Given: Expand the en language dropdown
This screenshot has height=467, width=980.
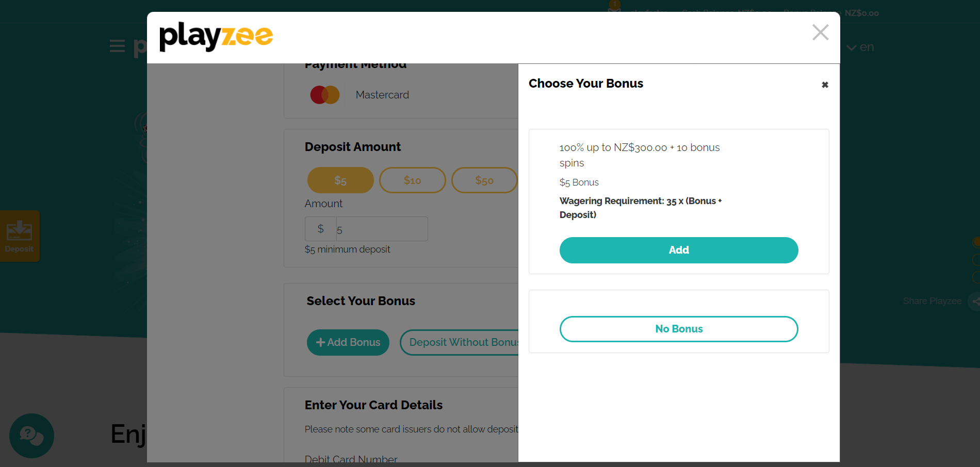Looking at the screenshot, I should (x=860, y=47).
